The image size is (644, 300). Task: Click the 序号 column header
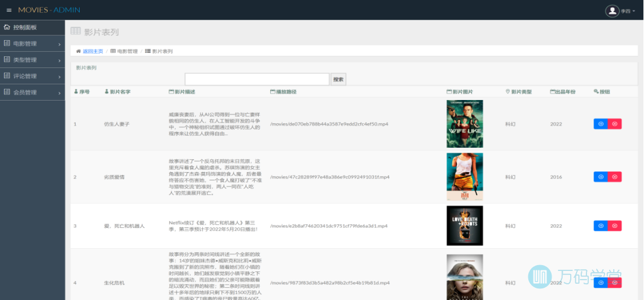coord(82,92)
